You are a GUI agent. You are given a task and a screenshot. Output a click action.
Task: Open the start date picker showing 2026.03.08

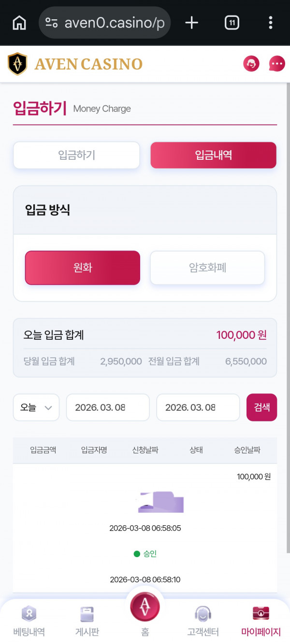pos(107,407)
